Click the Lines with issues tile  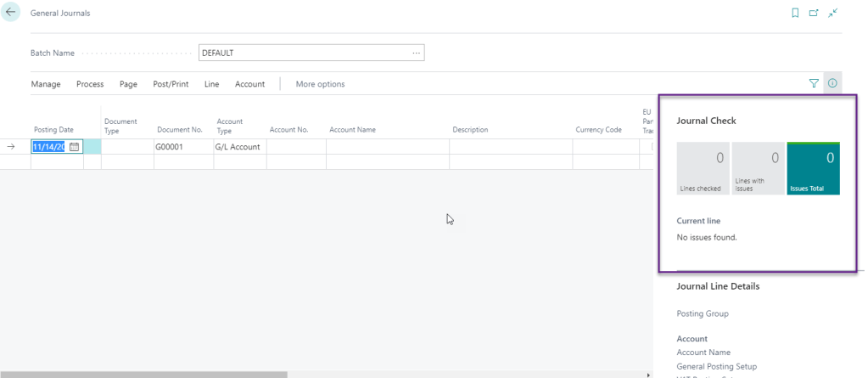758,169
